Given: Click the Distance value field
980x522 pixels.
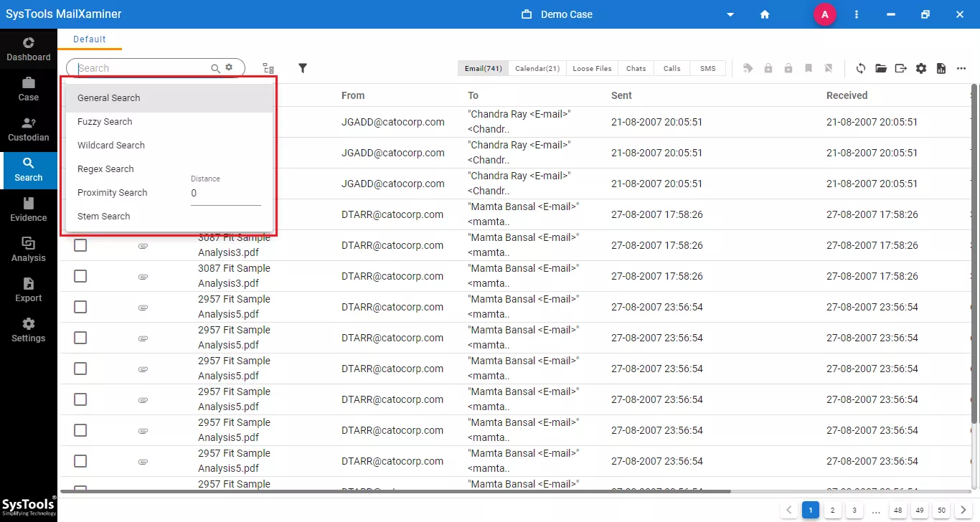Looking at the screenshot, I should (226, 194).
